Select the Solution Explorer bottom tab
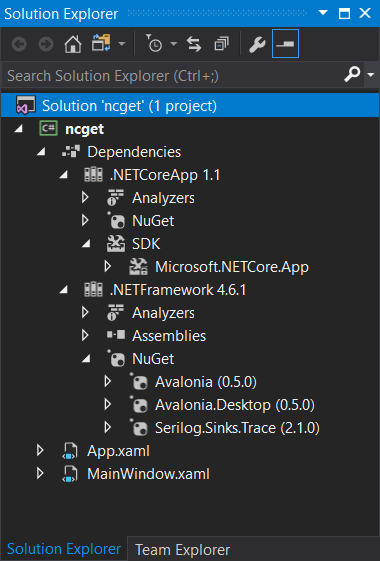 pyautogui.click(x=64, y=549)
